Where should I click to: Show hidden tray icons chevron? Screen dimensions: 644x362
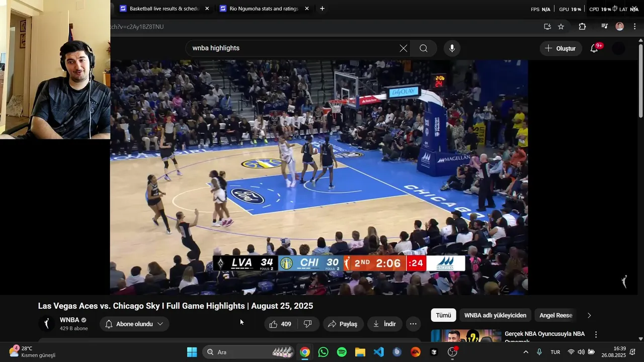(526, 352)
